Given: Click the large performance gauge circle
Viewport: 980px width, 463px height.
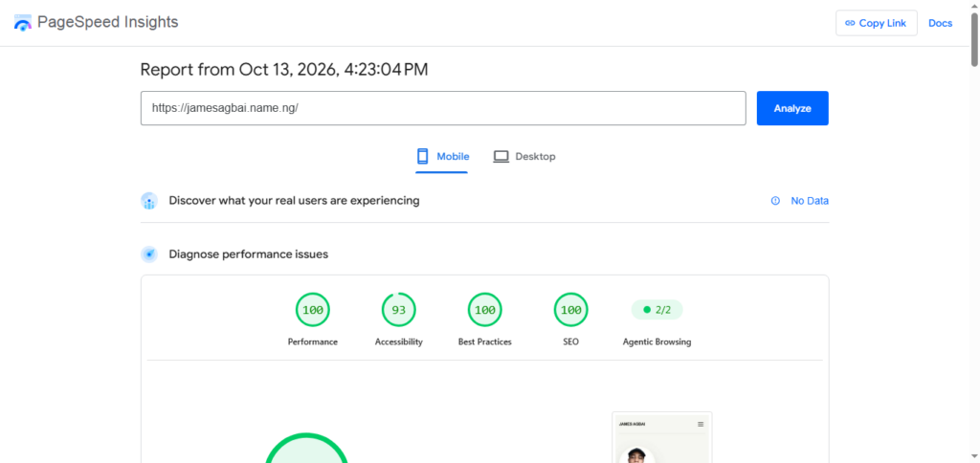Looking at the screenshot, I should [x=306, y=448].
